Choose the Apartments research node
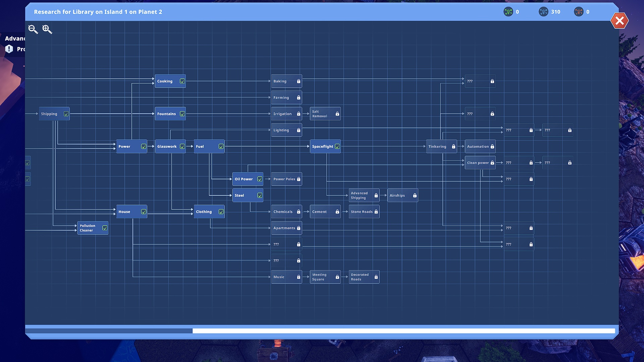The height and width of the screenshot is (362, 644). point(286,228)
